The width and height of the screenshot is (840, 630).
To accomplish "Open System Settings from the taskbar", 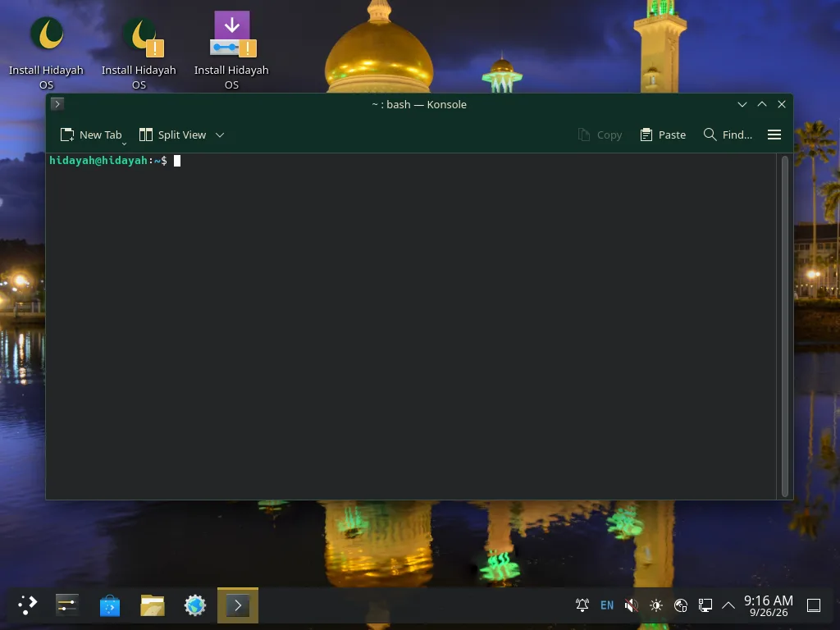I will click(67, 605).
